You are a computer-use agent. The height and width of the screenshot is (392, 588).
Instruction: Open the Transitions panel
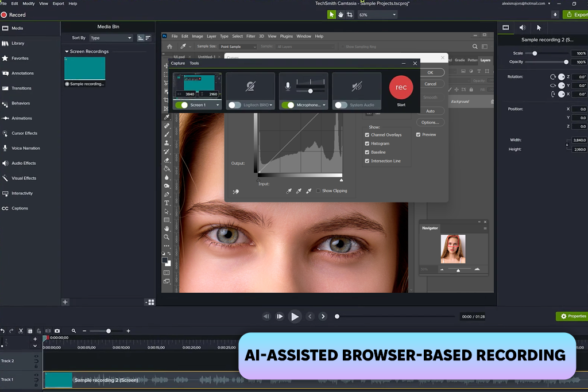[x=17, y=88]
